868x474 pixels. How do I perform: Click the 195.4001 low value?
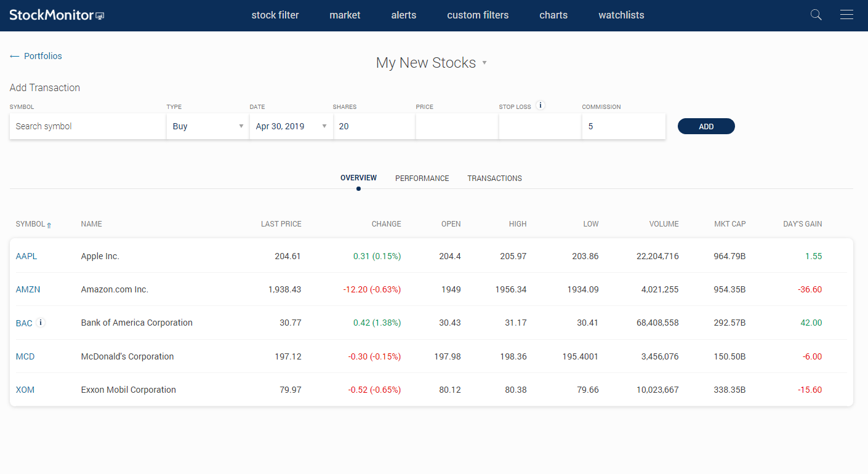pos(581,356)
